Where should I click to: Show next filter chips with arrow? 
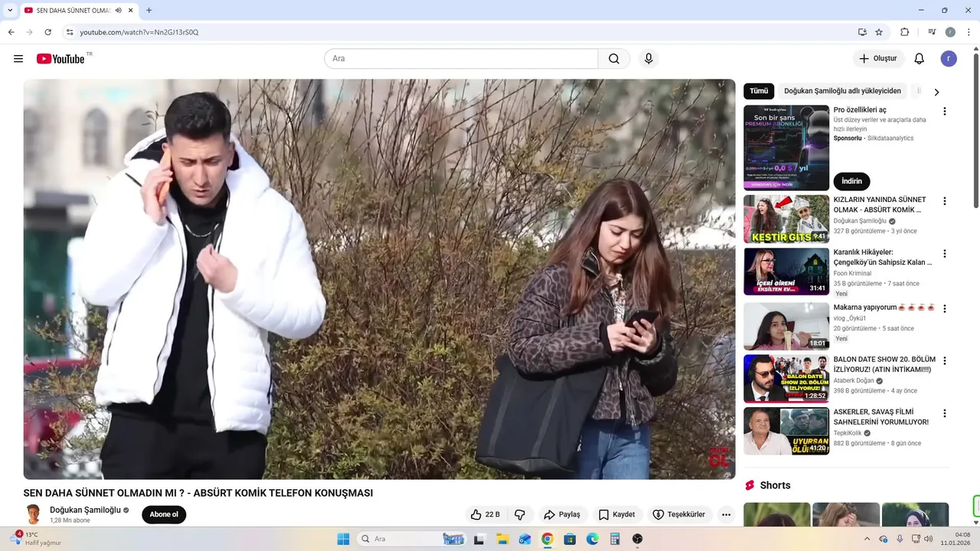pyautogui.click(x=936, y=92)
